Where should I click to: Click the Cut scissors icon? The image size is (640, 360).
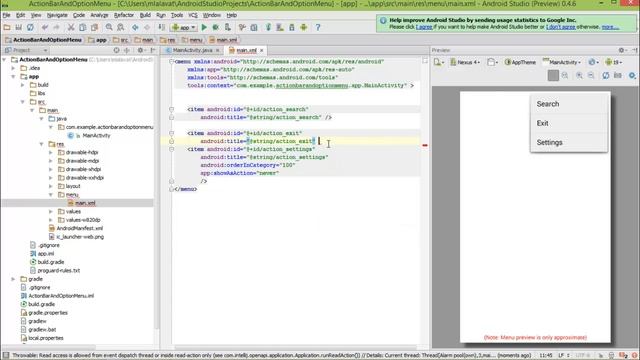(x=71, y=27)
